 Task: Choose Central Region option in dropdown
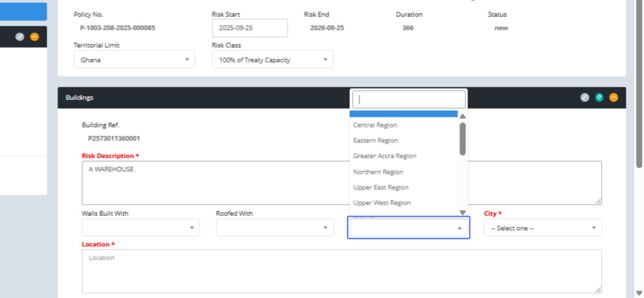point(375,125)
